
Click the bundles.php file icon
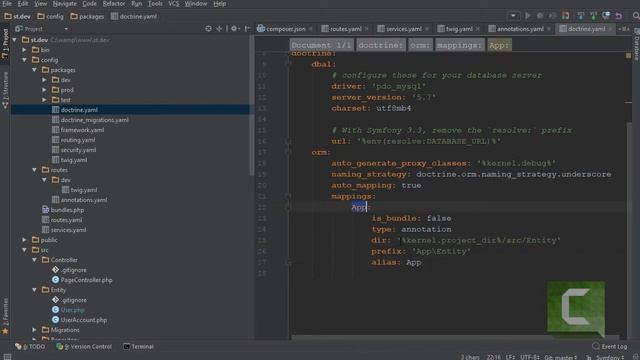[46, 210]
